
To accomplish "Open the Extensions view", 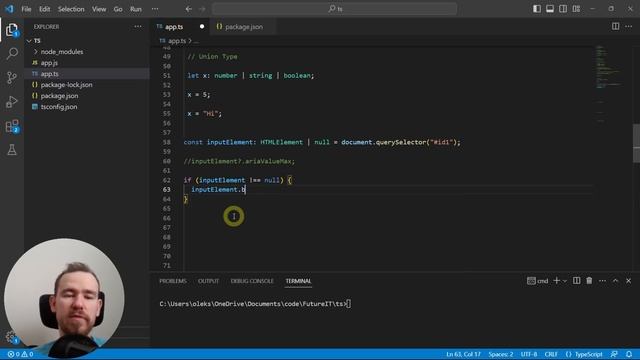I will [12, 126].
